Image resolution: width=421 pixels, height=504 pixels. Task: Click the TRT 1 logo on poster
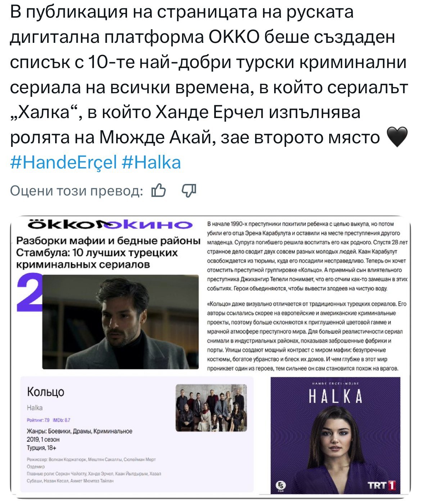tap(382, 485)
